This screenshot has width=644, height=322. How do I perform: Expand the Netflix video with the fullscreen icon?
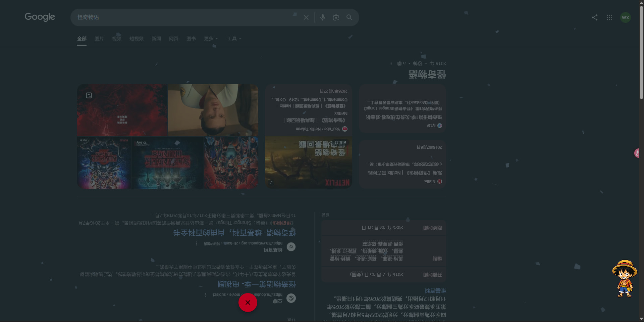tap(271, 183)
